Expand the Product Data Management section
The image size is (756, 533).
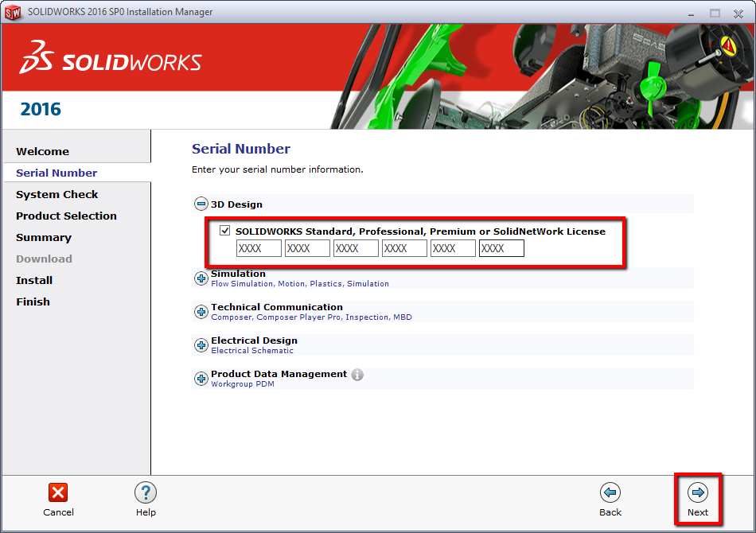(x=201, y=379)
